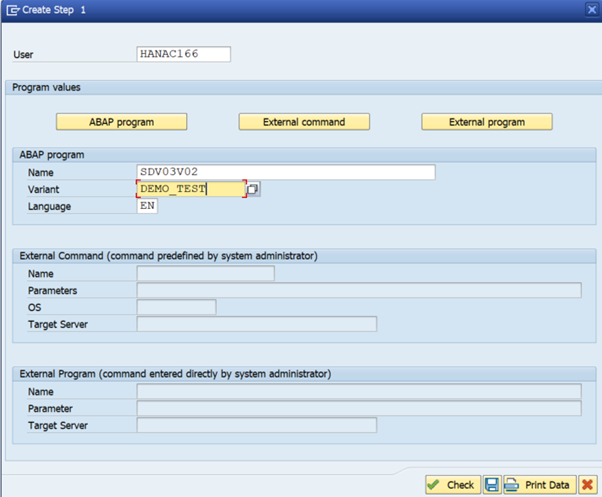This screenshot has width=602, height=497.
Task: Click the External program button
Action: point(487,122)
